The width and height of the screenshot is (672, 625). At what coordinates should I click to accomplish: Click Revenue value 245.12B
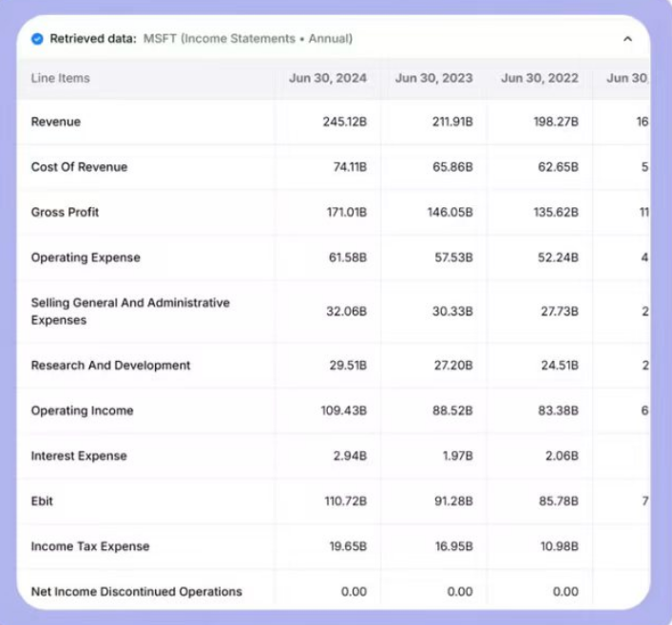[345, 122]
